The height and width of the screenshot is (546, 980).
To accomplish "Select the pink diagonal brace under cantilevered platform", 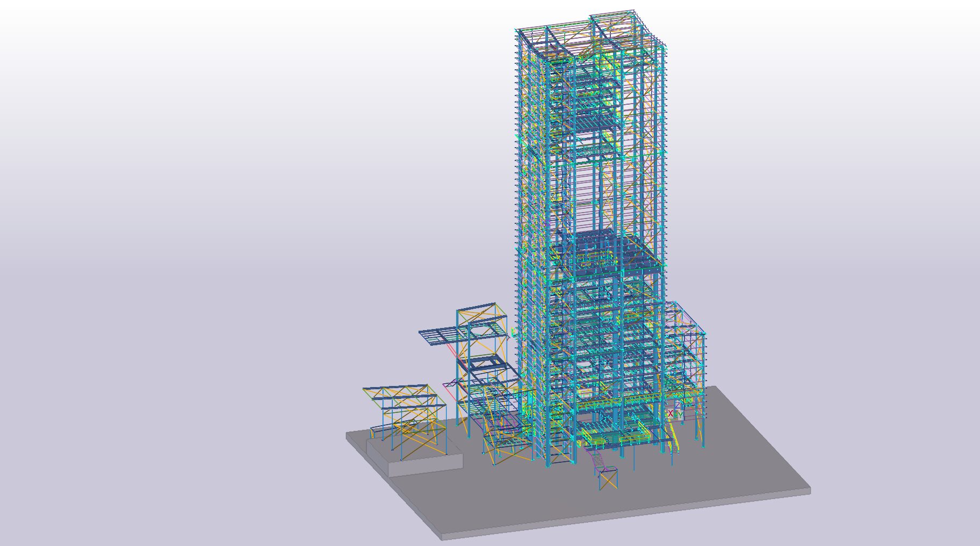I will [x=450, y=350].
